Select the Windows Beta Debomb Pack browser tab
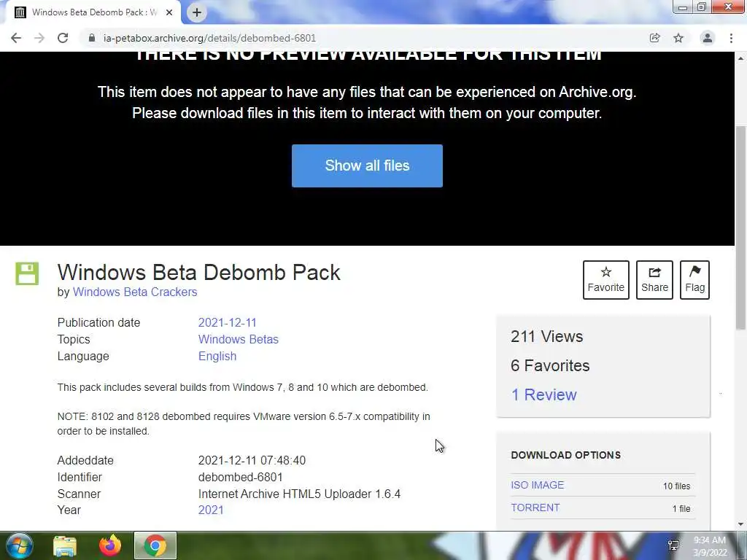 pos(93,12)
